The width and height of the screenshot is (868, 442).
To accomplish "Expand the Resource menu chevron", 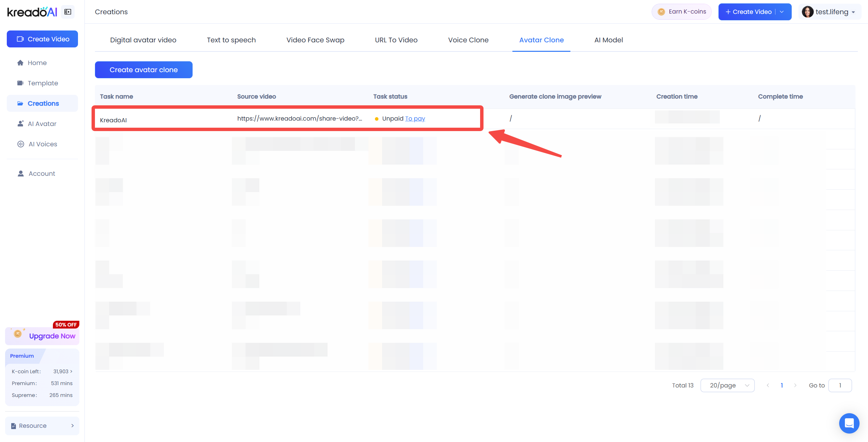I will (72, 426).
